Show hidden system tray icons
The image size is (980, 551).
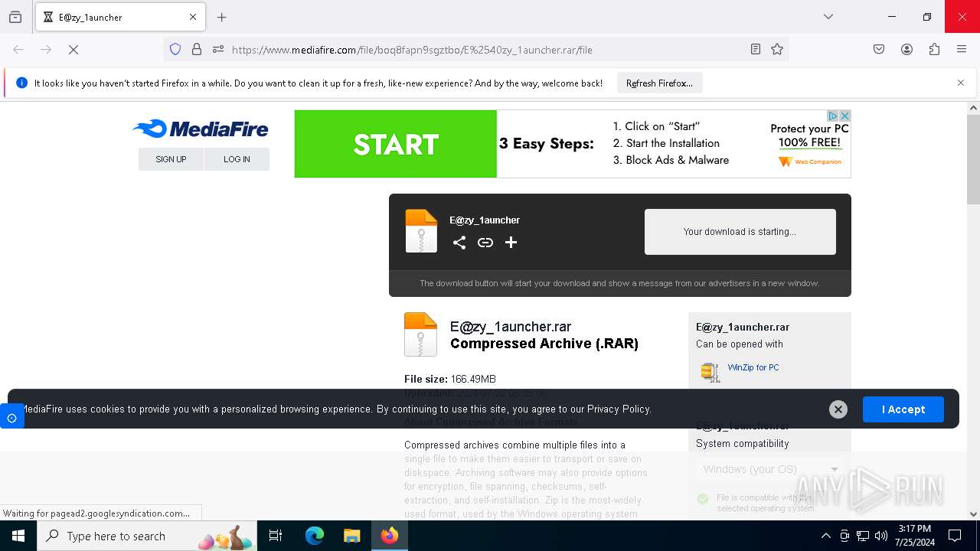pyautogui.click(x=825, y=536)
